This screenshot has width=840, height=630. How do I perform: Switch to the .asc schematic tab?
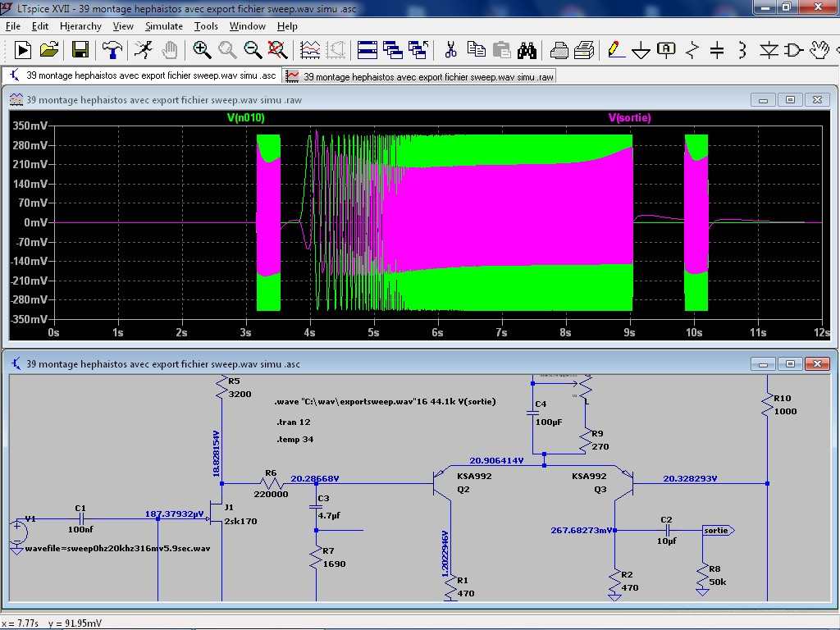(x=142, y=75)
